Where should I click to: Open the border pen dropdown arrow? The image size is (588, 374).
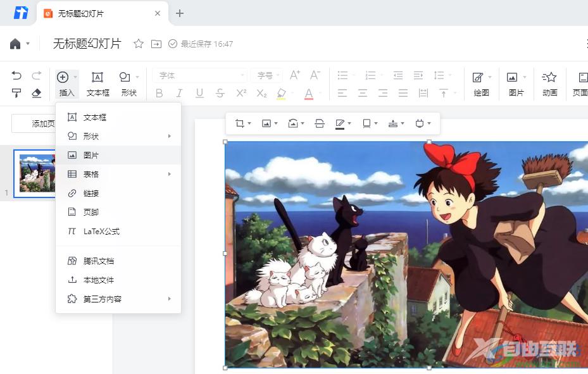(x=349, y=123)
